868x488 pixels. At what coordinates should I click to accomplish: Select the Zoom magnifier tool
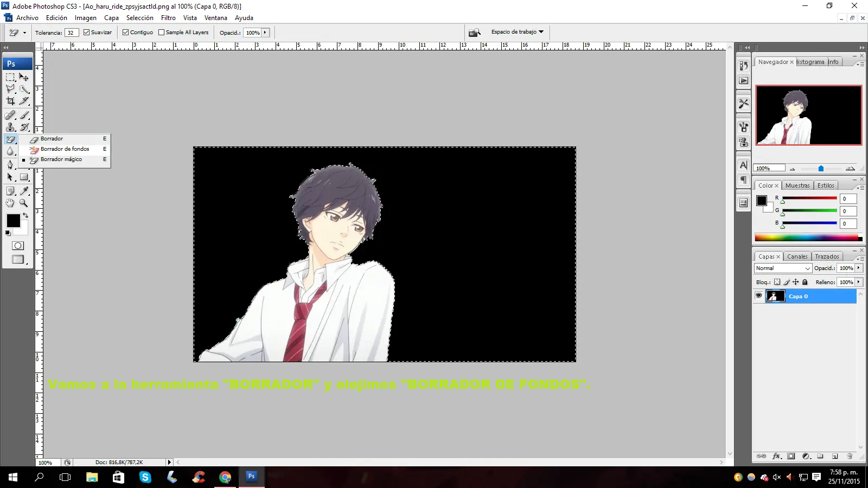click(24, 203)
